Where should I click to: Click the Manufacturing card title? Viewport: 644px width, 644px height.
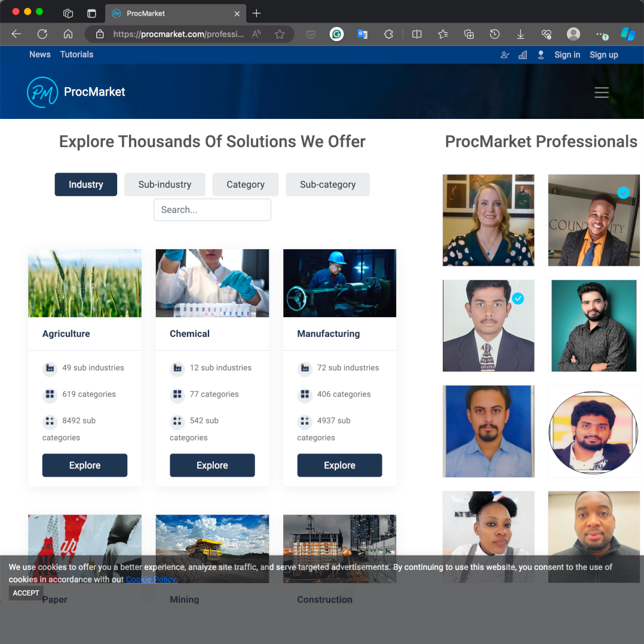(329, 333)
